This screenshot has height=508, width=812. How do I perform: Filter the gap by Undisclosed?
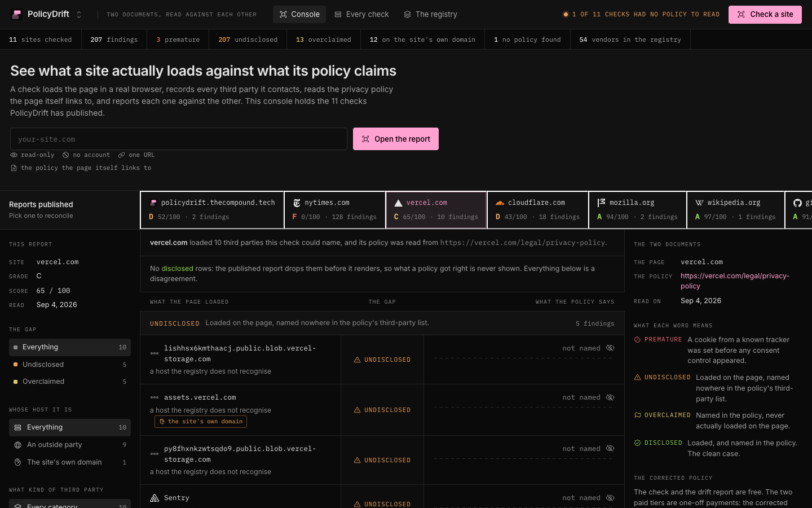[x=70, y=365]
